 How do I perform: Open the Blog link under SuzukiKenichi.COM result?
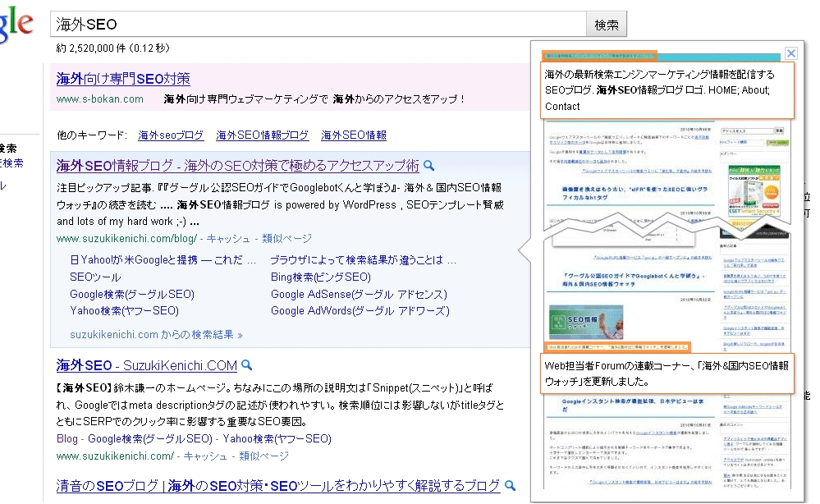click(67, 438)
